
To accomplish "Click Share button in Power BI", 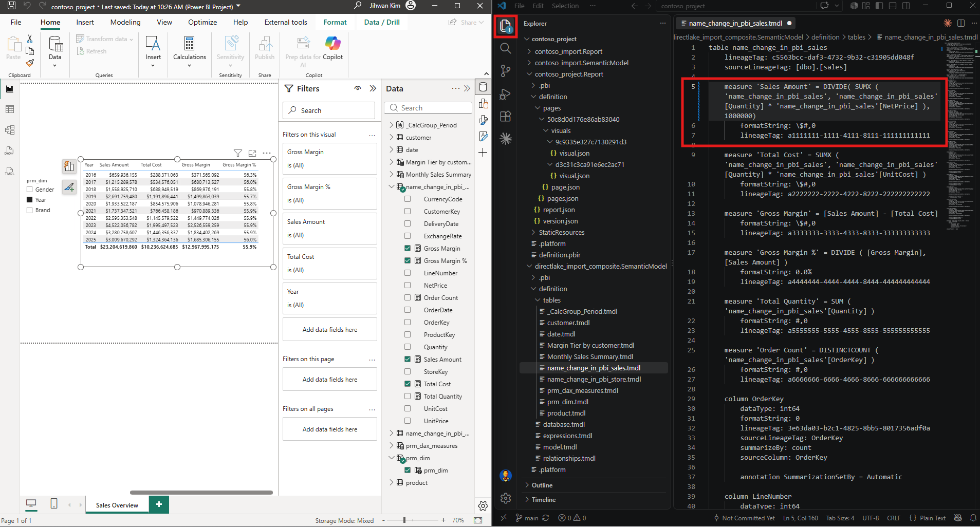I will [466, 22].
